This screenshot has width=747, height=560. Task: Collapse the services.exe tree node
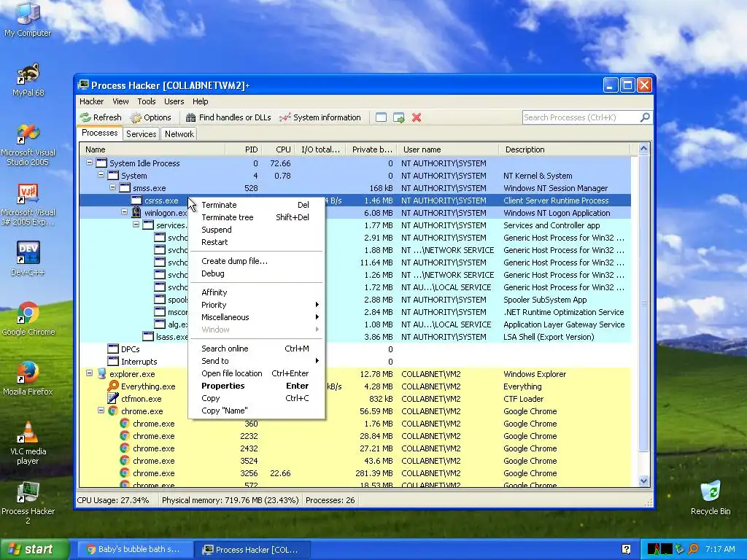(136, 225)
